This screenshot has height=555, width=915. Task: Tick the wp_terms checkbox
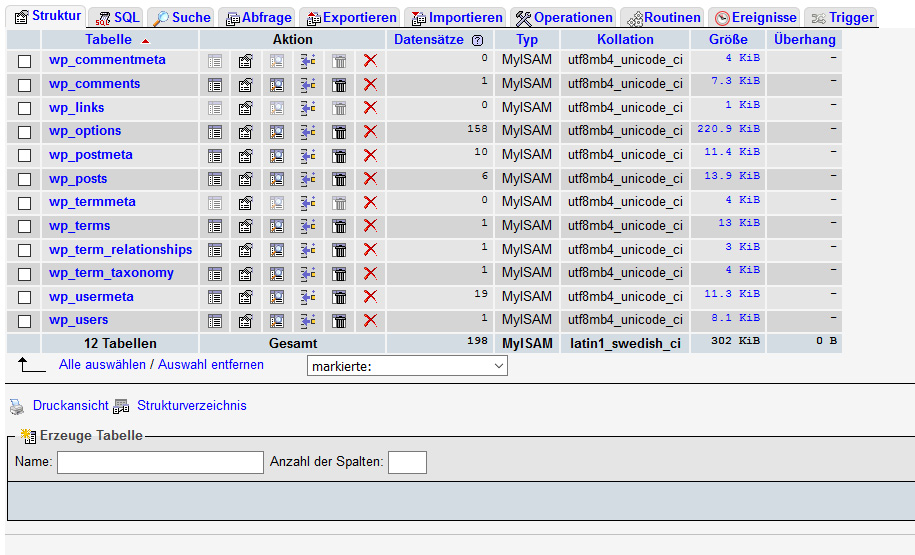(x=25, y=226)
